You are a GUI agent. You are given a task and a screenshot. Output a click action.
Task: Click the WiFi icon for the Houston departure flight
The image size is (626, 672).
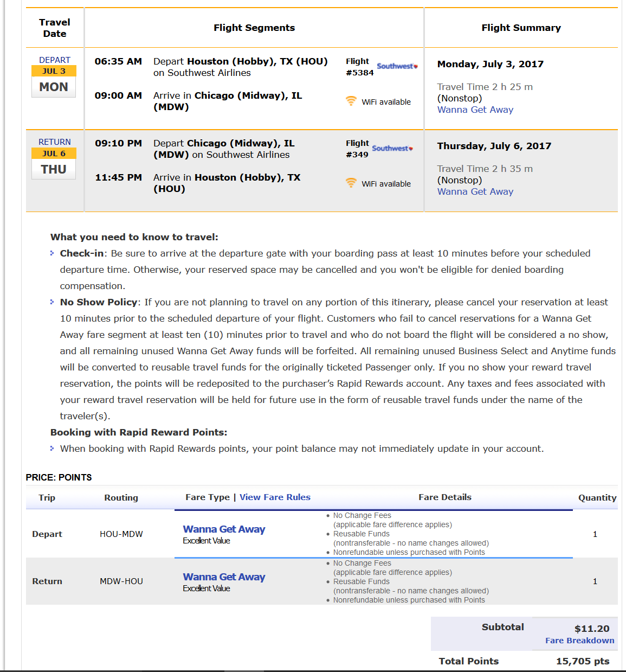[x=351, y=101]
